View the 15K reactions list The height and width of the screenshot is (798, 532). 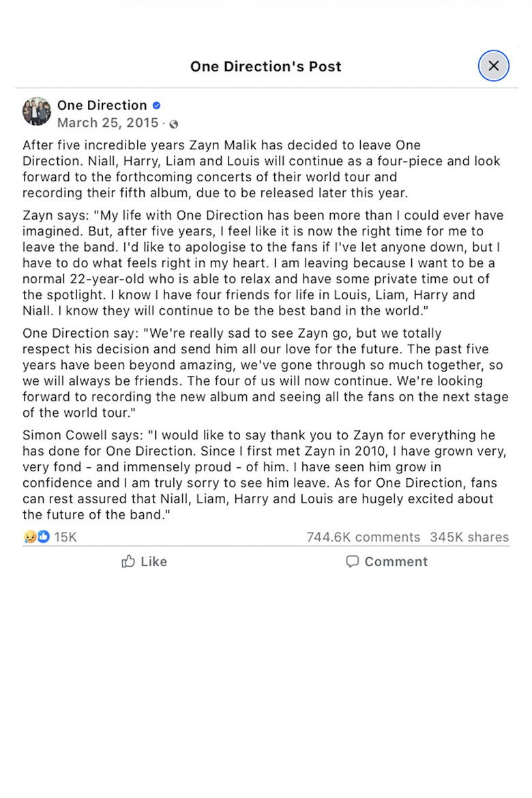[65, 537]
